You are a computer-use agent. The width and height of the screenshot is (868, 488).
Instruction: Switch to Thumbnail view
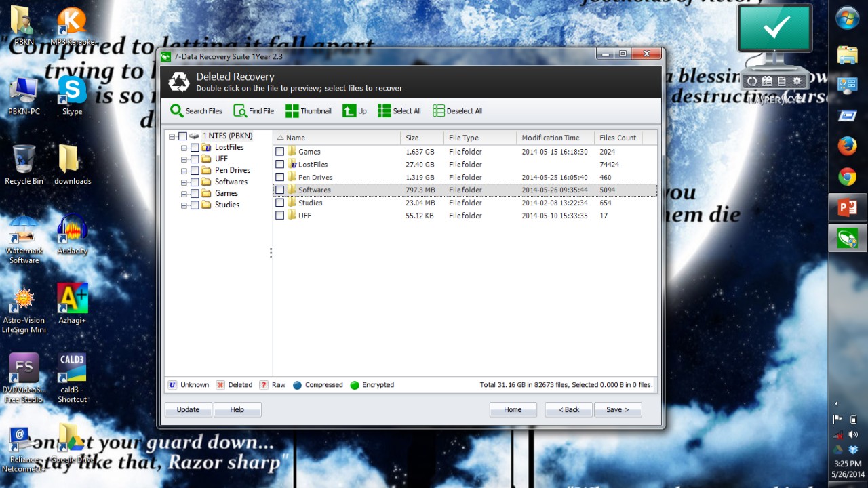[x=292, y=111]
